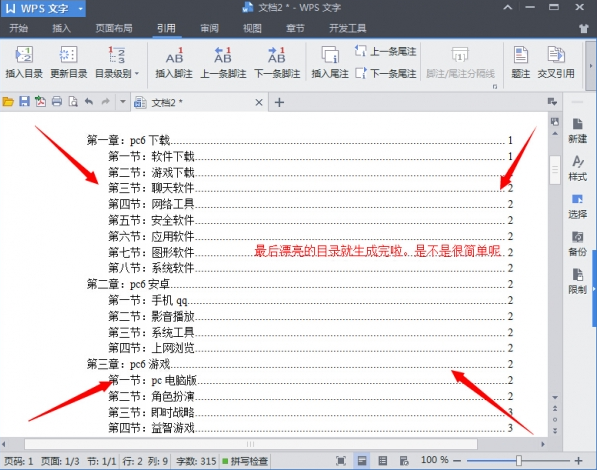Select page layout view icon
Screen dimensions: 598x470
pyautogui.click(x=362, y=461)
